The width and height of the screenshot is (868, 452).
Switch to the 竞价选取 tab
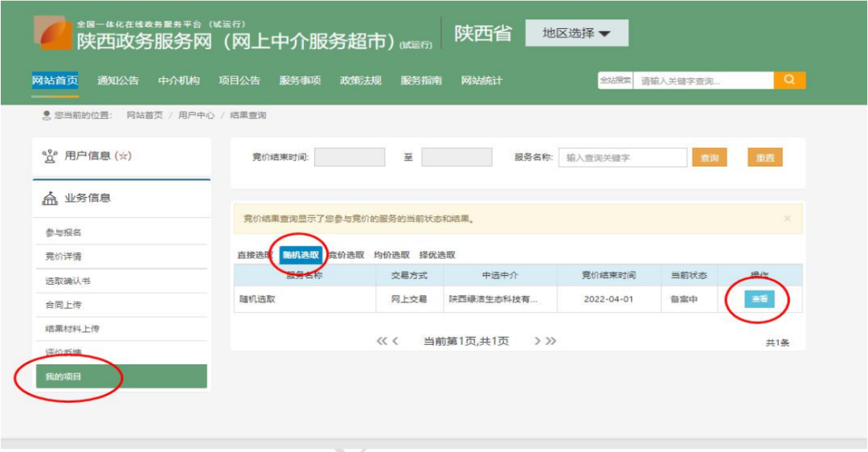coord(346,255)
